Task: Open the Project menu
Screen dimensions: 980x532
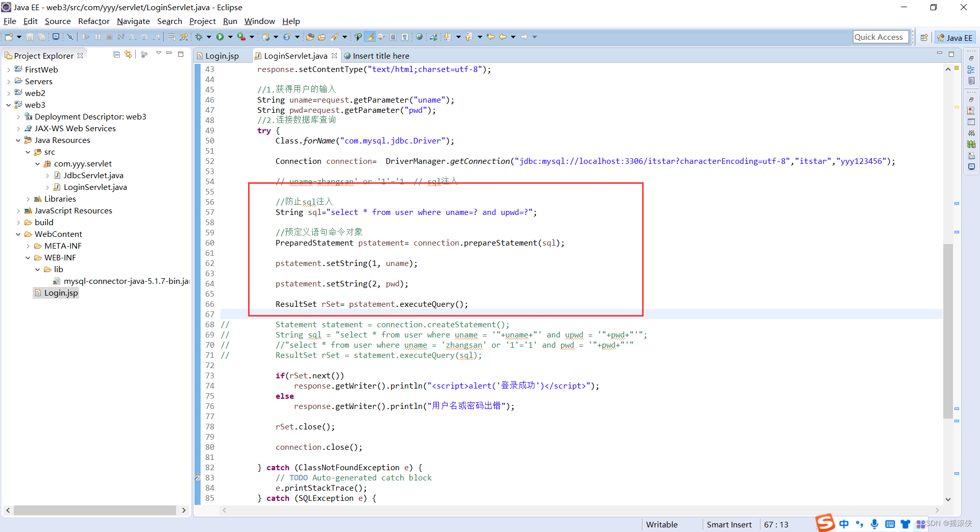Action: coord(203,21)
